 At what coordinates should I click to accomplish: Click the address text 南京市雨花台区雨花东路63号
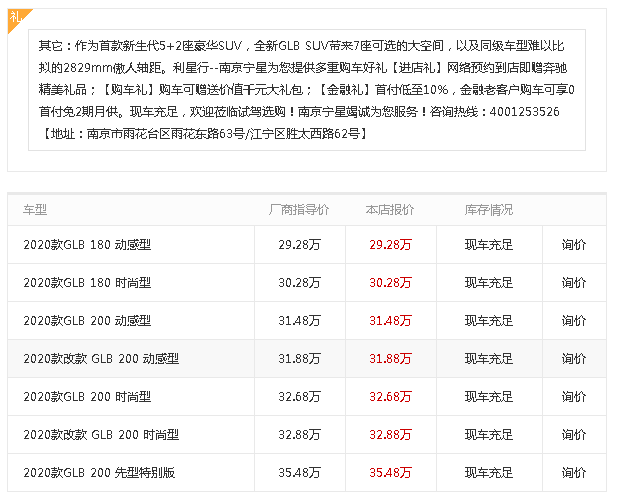coord(166,133)
